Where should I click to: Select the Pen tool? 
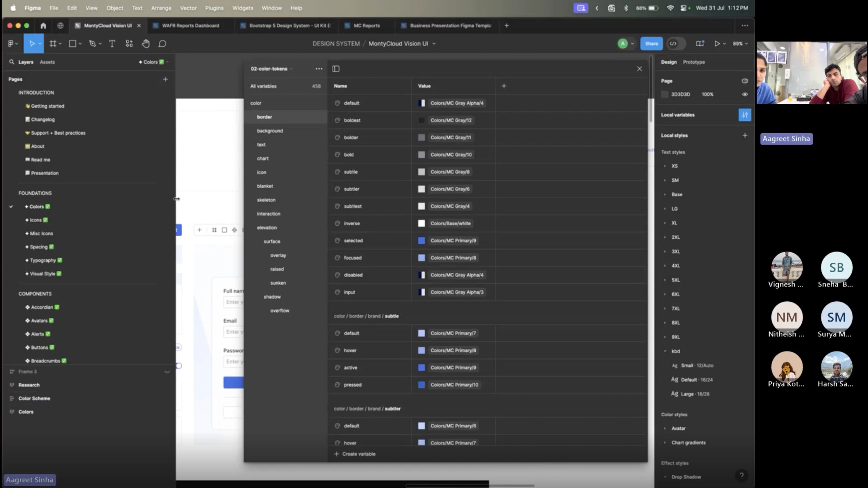(x=93, y=43)
